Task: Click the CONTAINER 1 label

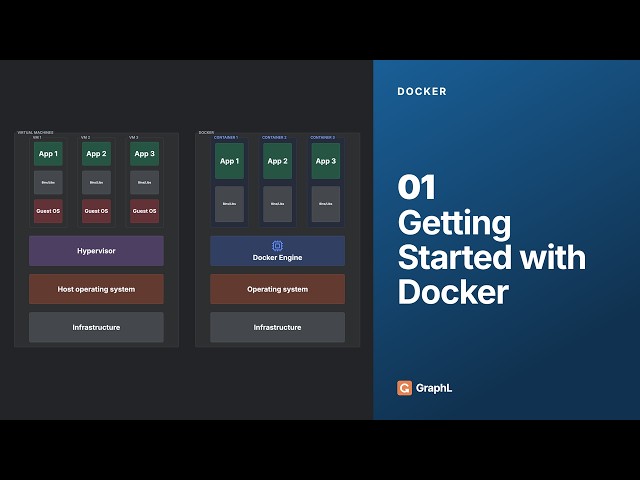Action: click(226, 138)
